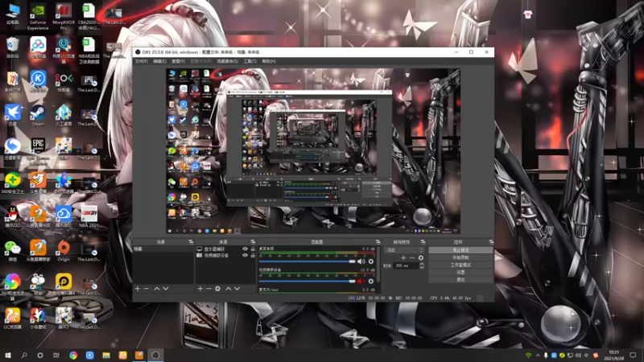644x362 pixels.
Task: Pop out the Scenes dock panel
Action: 191,242
